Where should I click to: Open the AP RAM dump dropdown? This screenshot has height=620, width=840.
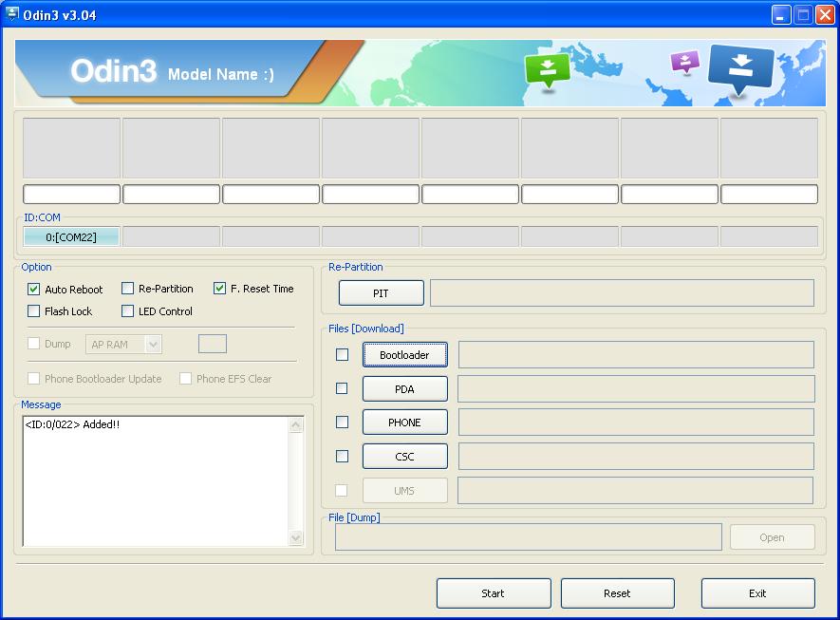point(153,345)
